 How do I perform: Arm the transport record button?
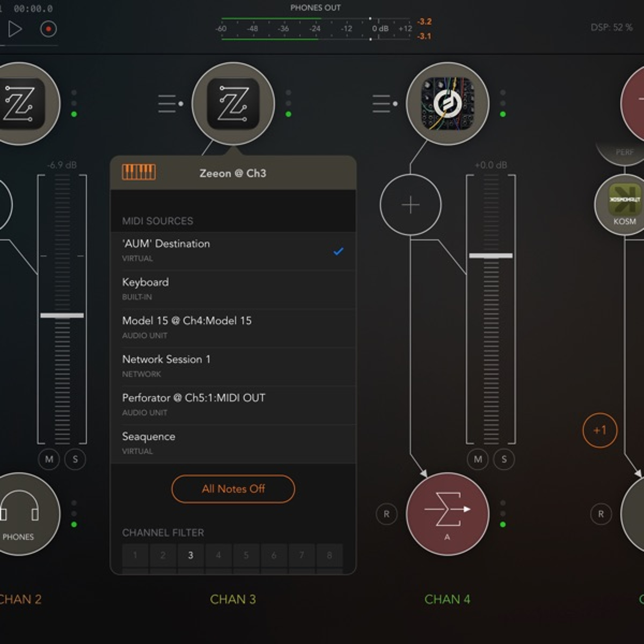click(48, 29)
